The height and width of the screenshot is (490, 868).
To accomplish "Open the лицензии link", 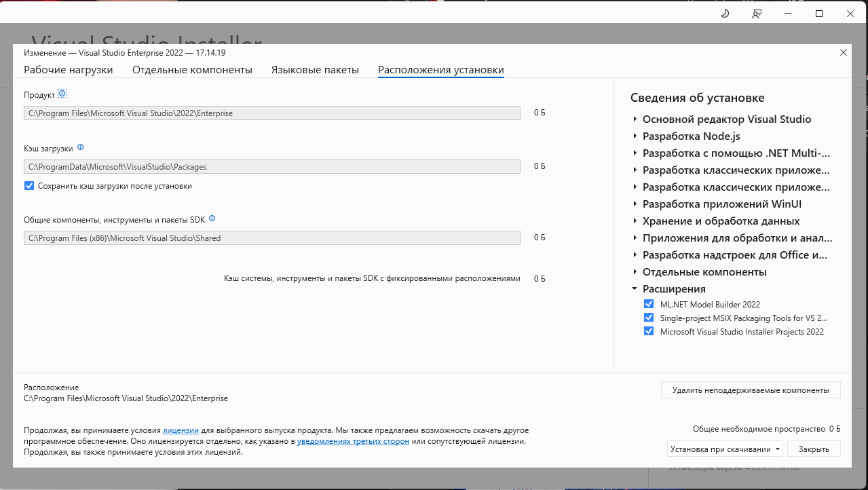I will click(x=181, y=430).
